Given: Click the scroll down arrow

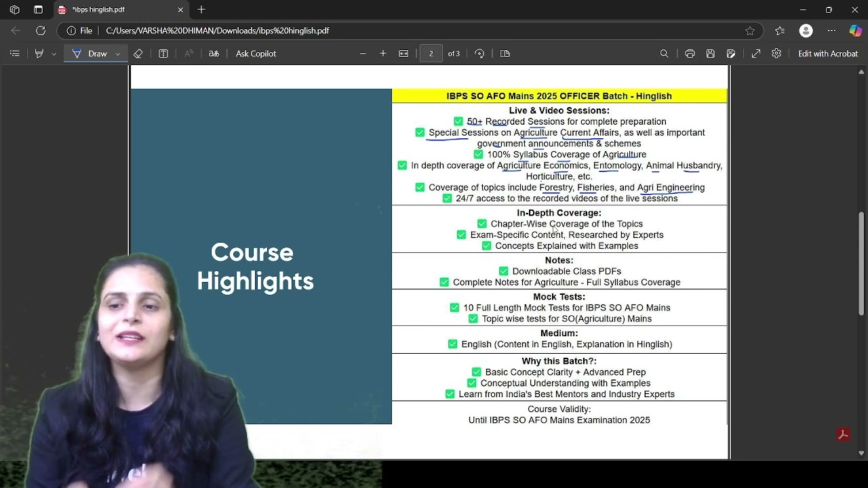Looking at the screenshot, I should pos(862,453).
